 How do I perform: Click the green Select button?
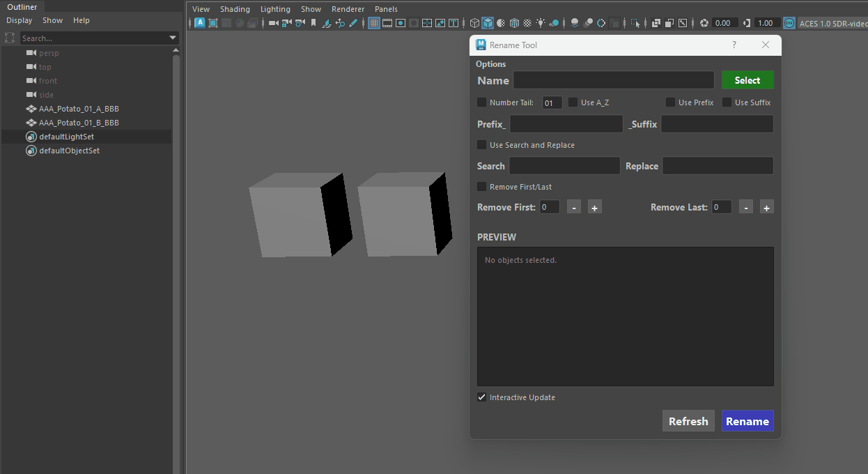(x=747, y=80)
